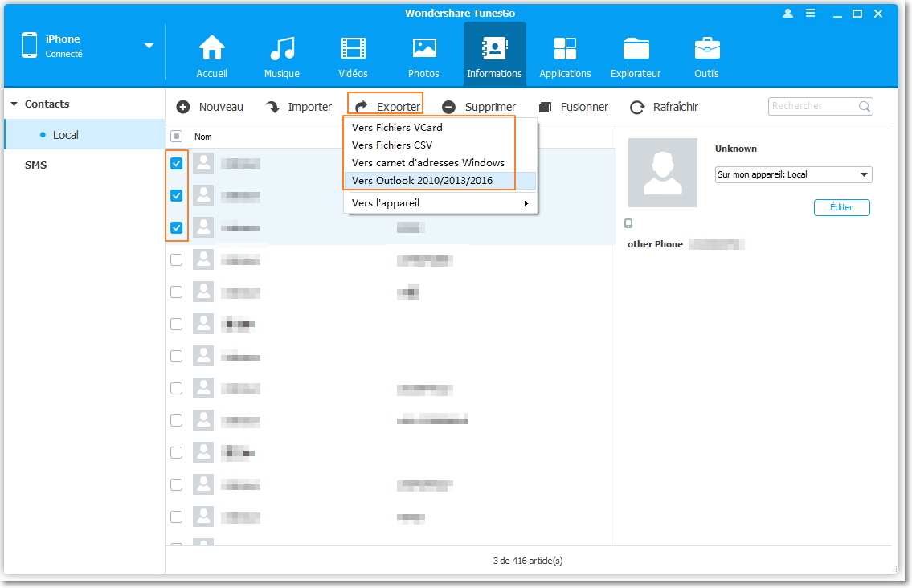Click the Fusionner merge icon
This screenshot has height=588, width=912.
pyautogui.click(x=545, y=107)
